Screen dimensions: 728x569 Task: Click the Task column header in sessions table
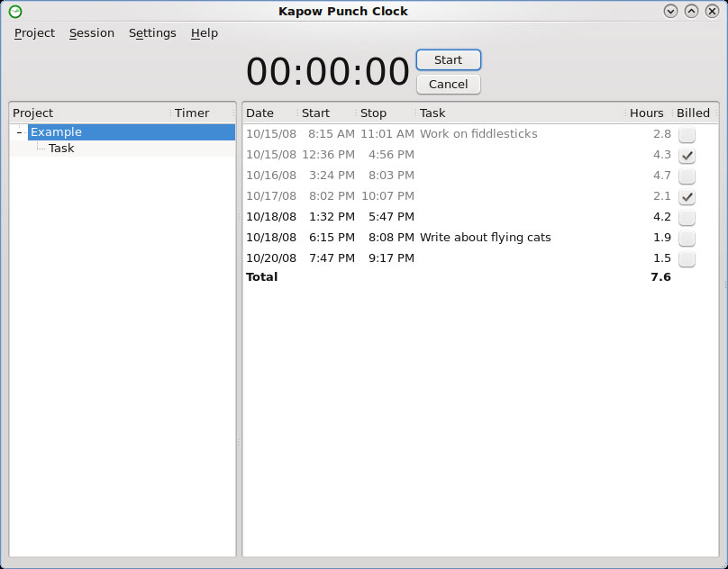point(521,113)
